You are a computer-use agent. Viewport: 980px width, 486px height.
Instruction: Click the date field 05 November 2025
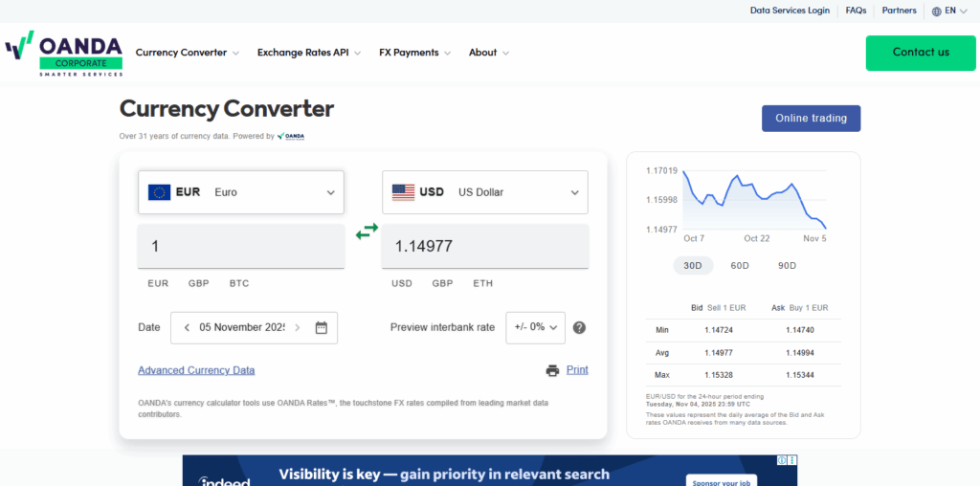click(241, 327)
